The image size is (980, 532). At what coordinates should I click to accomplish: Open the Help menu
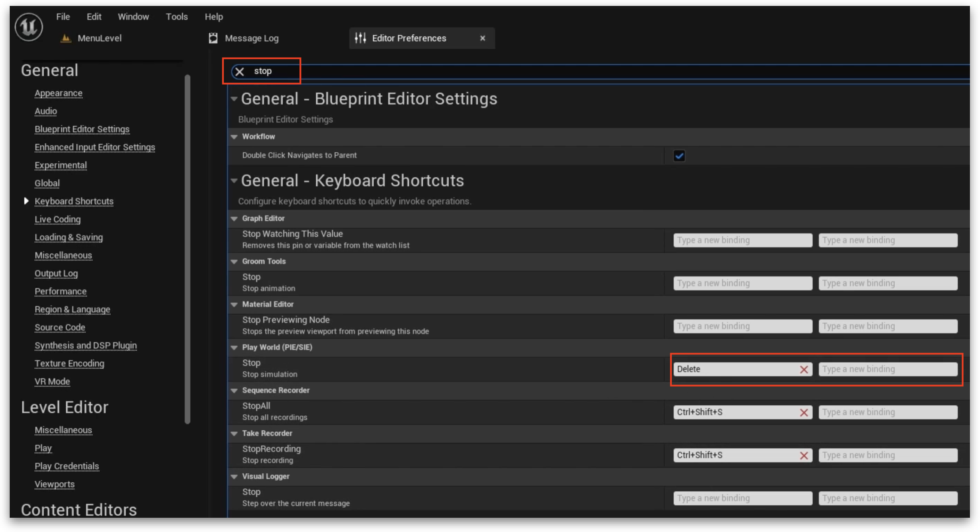[214, 16]
